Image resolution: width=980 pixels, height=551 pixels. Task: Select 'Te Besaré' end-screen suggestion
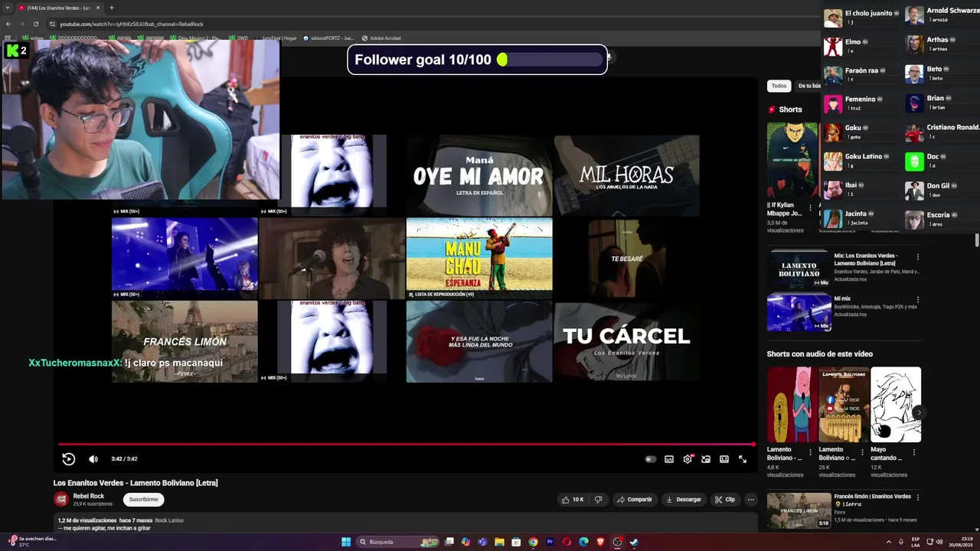click(x=626, y=258)
